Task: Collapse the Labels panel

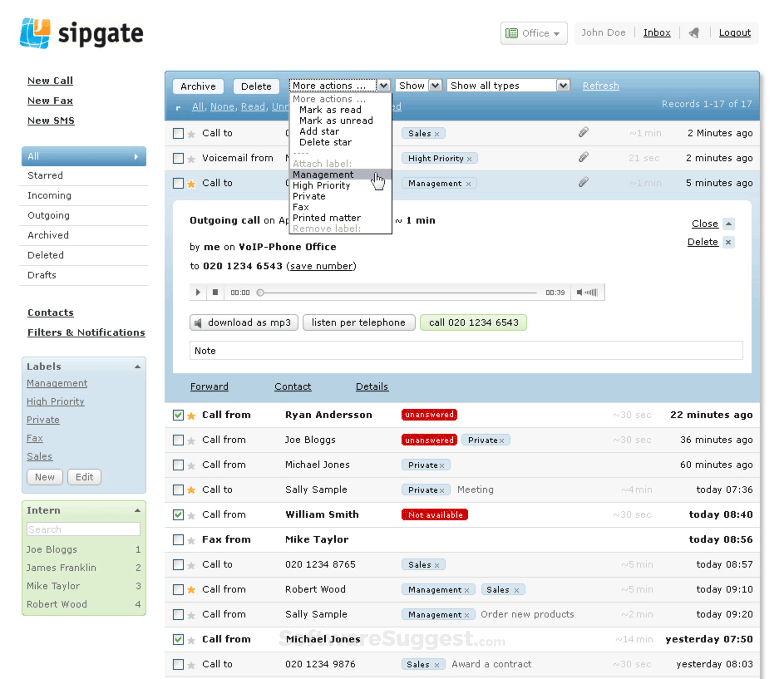Action: pos(138,366)
